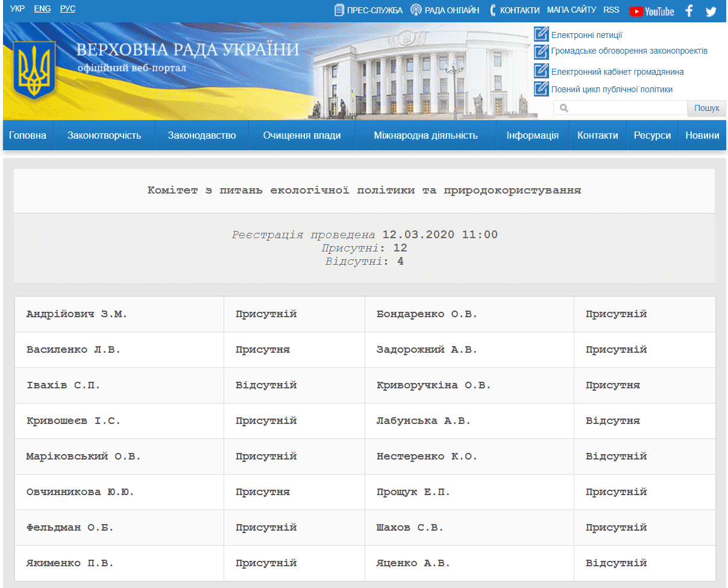This screenshot has width=728, height=588.
Task: Click the Контакти phone icon
Action: [x=492, y=10]
